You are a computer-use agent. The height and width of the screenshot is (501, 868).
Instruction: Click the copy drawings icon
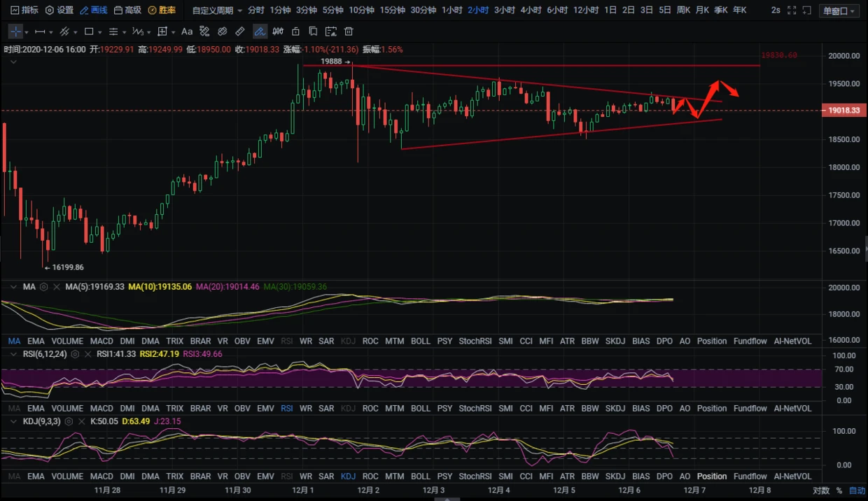(313, 31)
